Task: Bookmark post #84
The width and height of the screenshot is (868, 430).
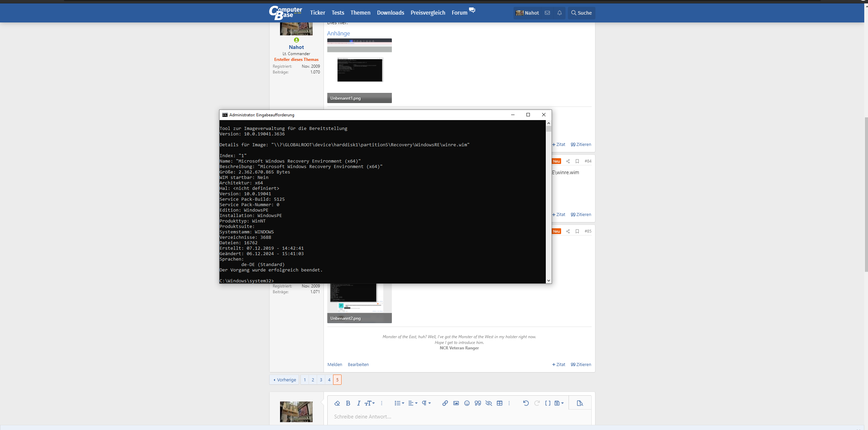Action: pos(577,161)
